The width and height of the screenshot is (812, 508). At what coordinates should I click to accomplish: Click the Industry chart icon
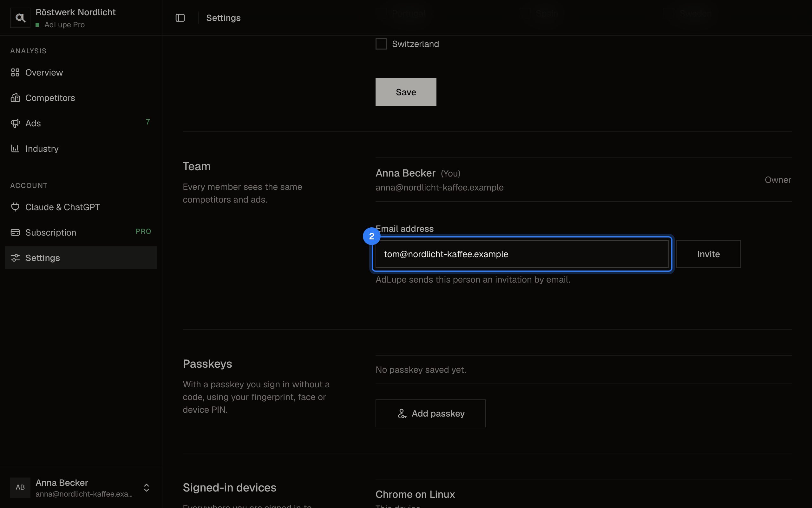point(15,149)
